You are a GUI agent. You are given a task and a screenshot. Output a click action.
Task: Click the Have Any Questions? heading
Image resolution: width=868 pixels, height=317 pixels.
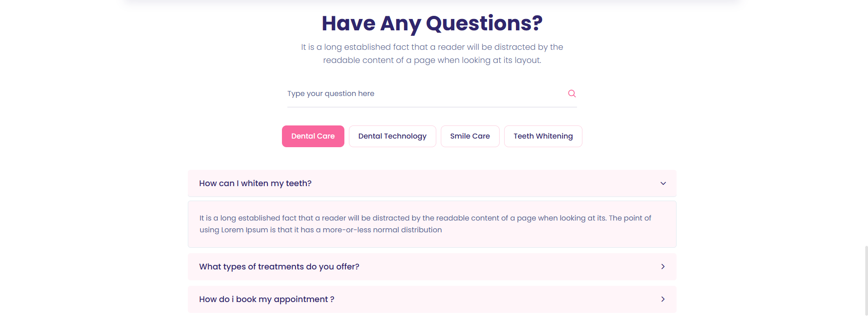[x=432, y=24]
